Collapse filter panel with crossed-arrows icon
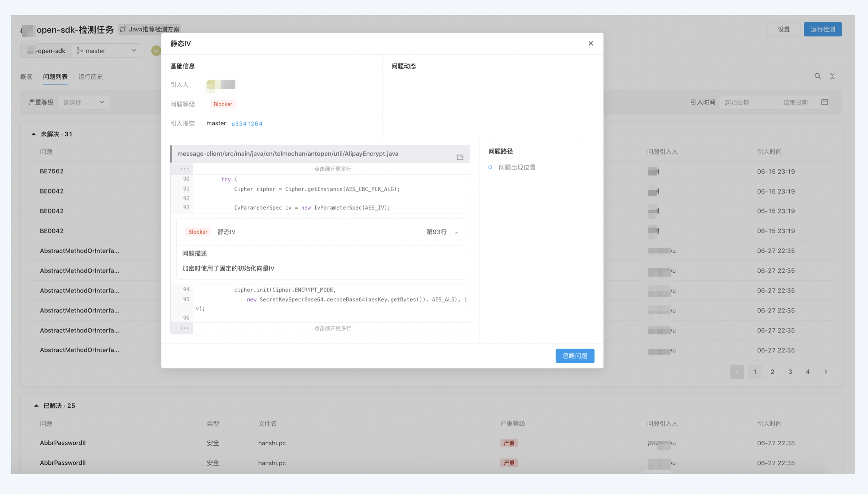 832,76
